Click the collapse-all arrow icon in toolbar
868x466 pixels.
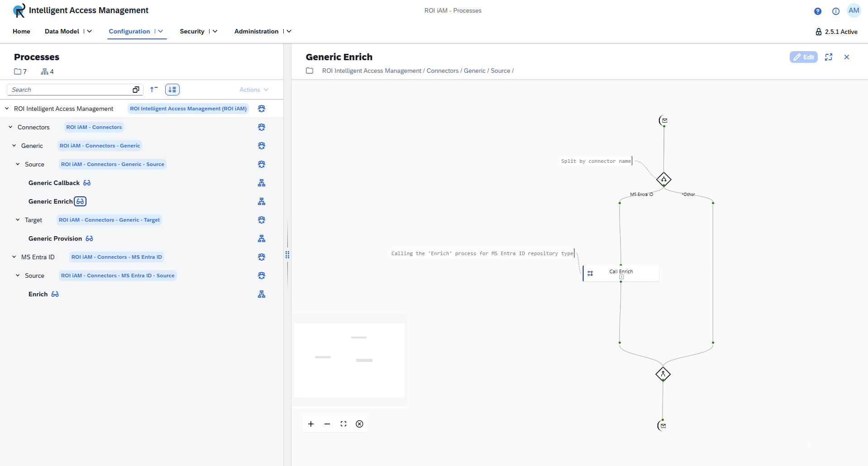tap(154, 90)
